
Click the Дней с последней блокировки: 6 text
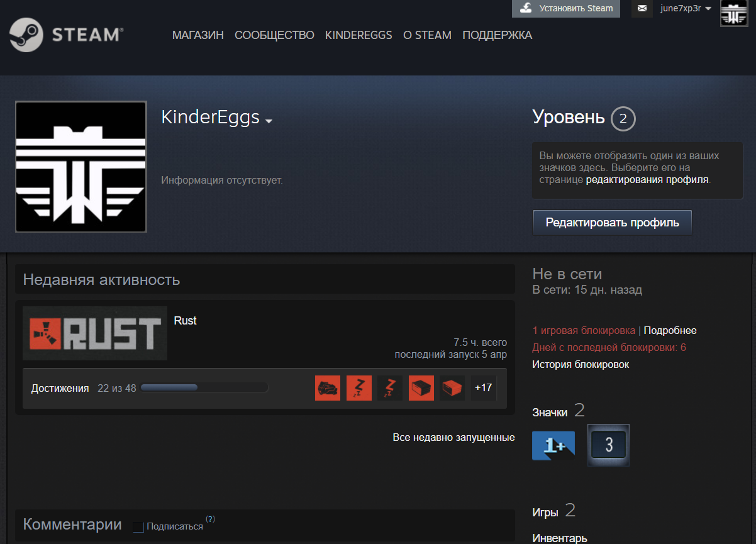[x=609, y=347]
